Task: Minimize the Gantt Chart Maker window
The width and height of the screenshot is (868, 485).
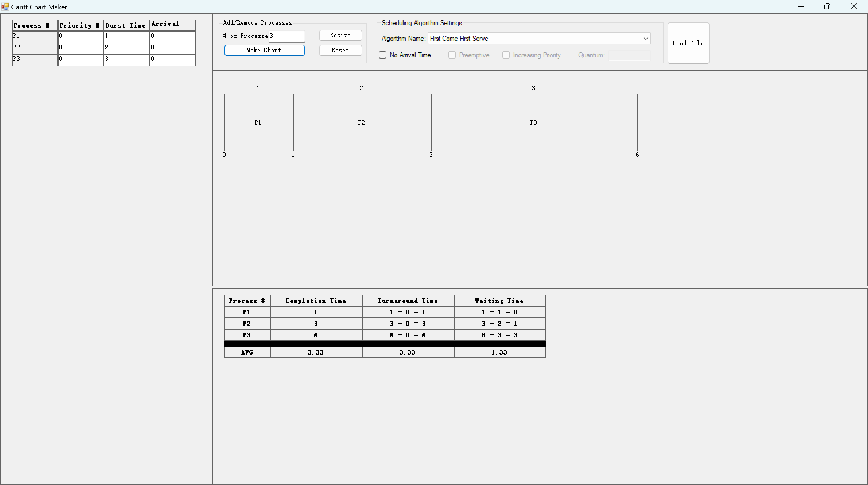Action: (801, 7)
